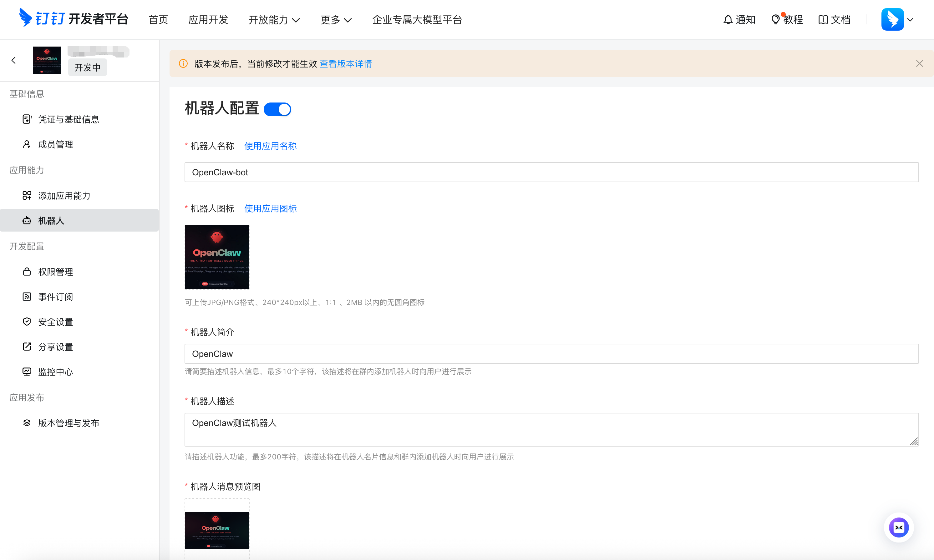Image resolution: width=934 pixels, height=560 pixels.
Task: Go to 首页 in the top menu
Action: coord(158,20)
